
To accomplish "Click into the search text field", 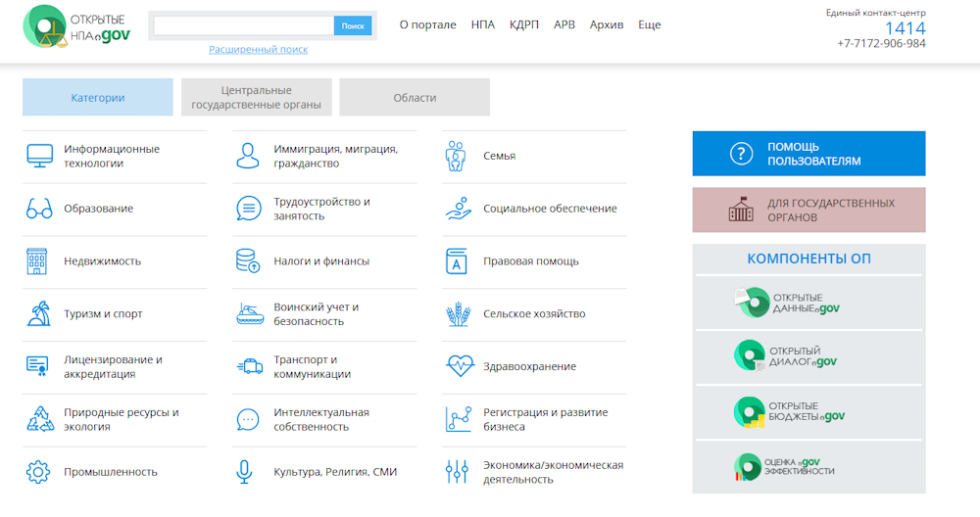I will coord(243,25).
